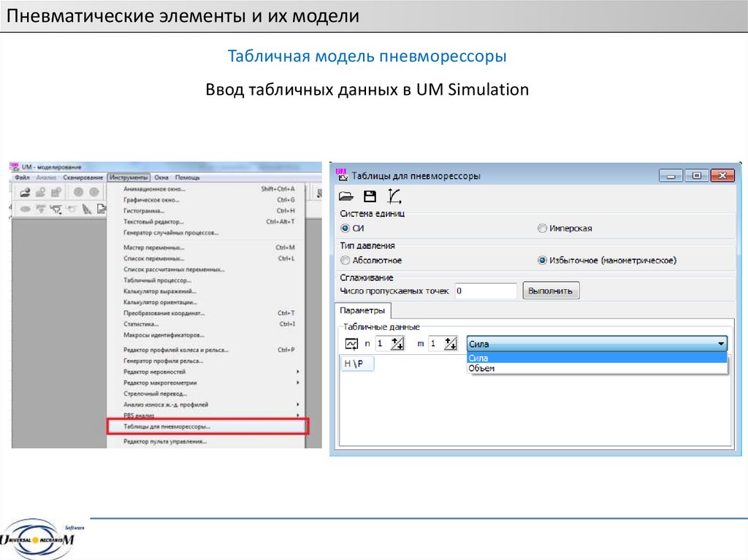Viewport: 748px width, 560px height.
Task: Select the Имперская unit system option
Action: tap(542, 229)
